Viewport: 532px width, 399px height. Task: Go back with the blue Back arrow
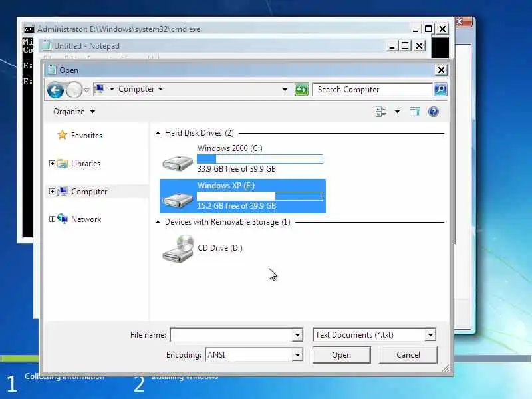(55, 90)
